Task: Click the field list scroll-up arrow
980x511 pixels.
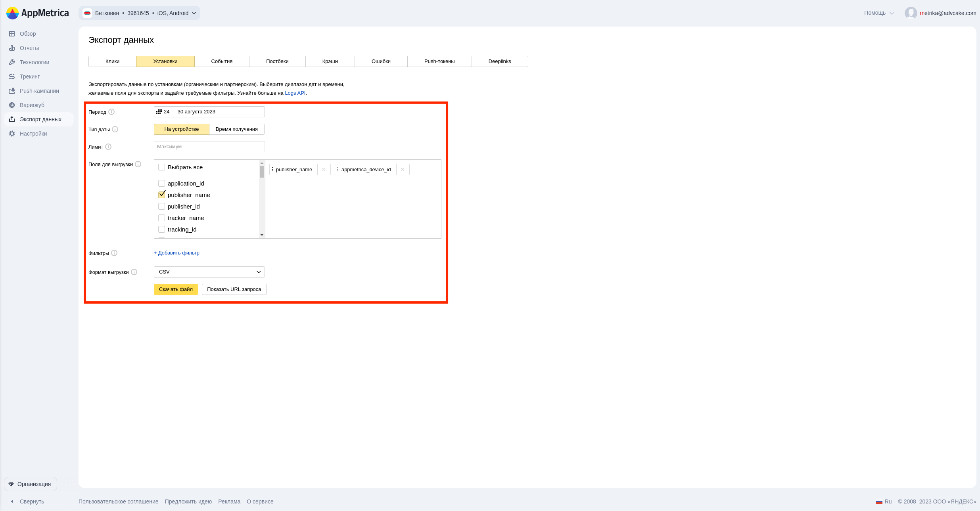Action: [262, 163]
